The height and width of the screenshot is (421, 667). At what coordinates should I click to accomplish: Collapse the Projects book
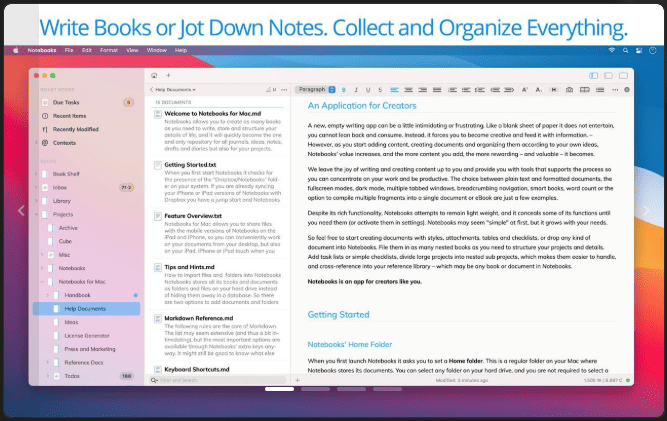[x=36, y=214]
